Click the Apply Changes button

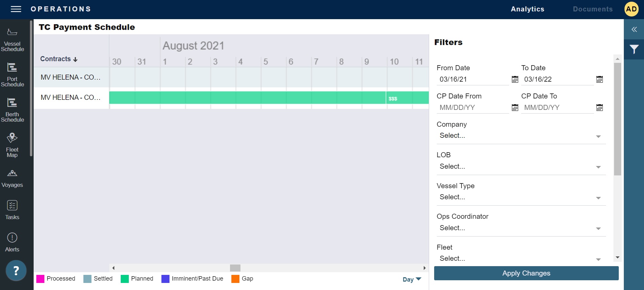point(526,273)
